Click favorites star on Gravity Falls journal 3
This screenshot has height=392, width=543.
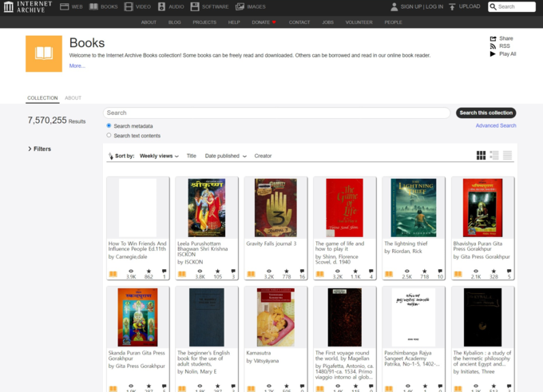coord(287,271)
